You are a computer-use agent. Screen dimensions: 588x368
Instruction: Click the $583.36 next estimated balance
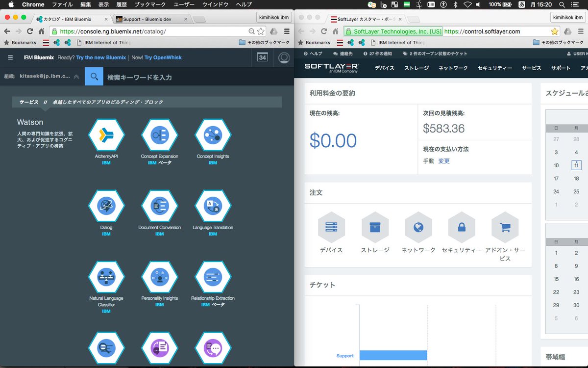[444, 129]
